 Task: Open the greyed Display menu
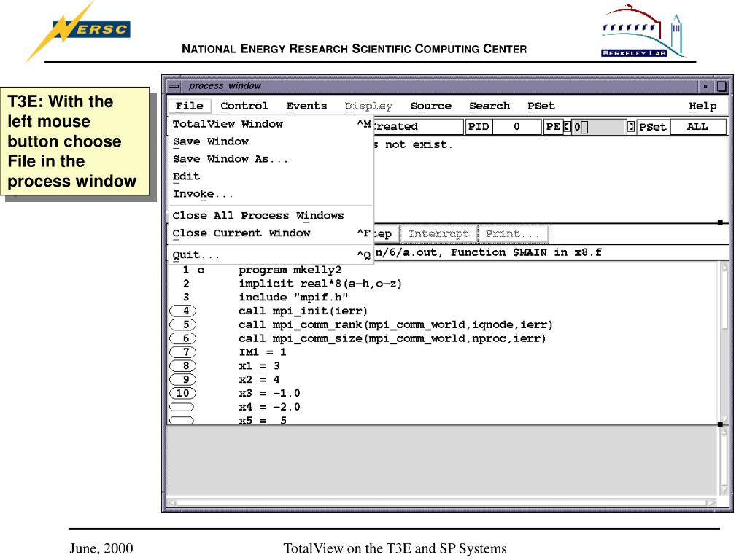tap(368, 106)
